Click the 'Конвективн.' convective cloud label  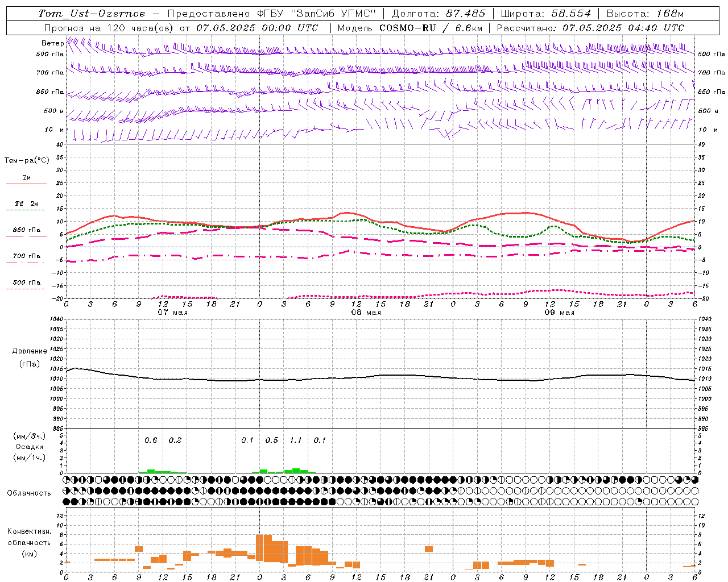[x=30, y=531]
